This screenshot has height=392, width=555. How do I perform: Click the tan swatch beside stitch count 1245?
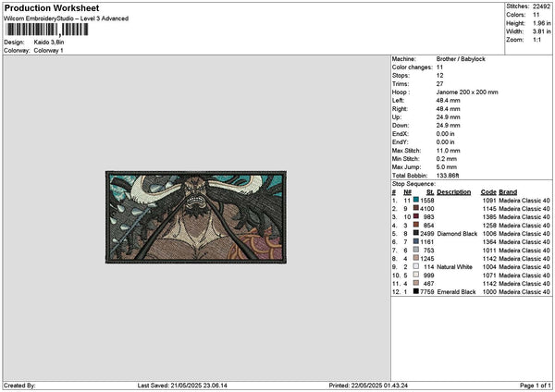pyautogui.click(x=416, y=258)
